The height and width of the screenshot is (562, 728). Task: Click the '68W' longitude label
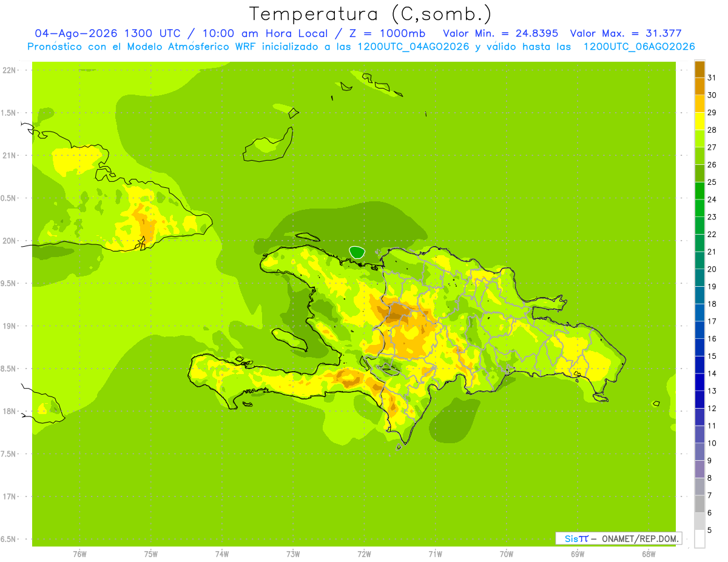[x=649, y=554]
